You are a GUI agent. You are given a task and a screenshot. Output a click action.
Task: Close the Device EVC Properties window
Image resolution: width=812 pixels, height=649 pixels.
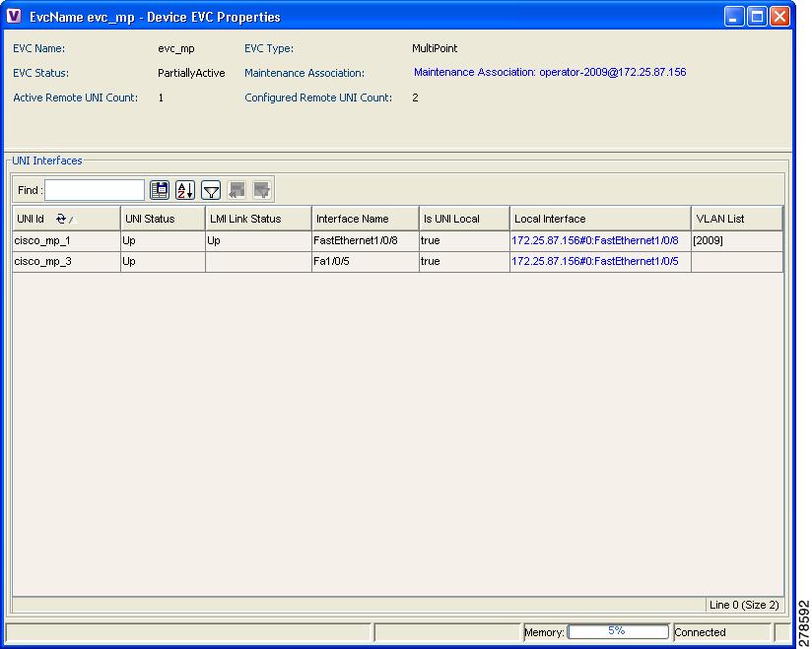(x=779, y=17)
